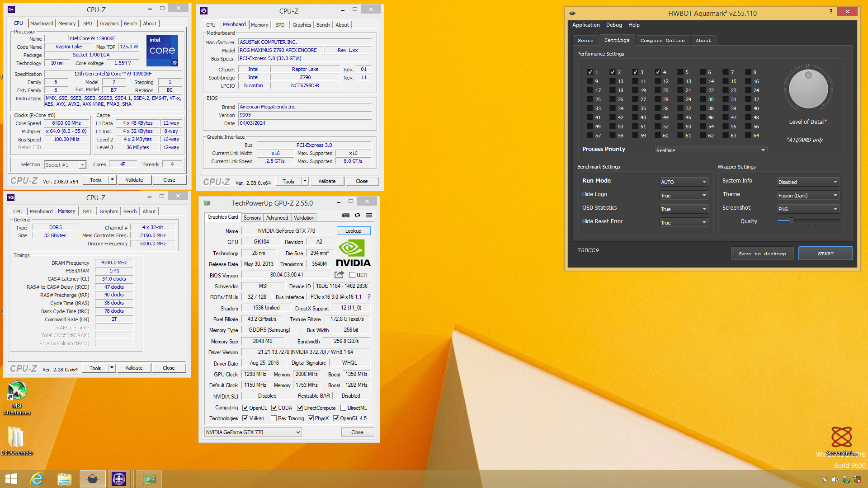This screenshot has width=868, height=488.
Task: Switch to Aquamark taskbar button
Action: (x=93, y=479)
